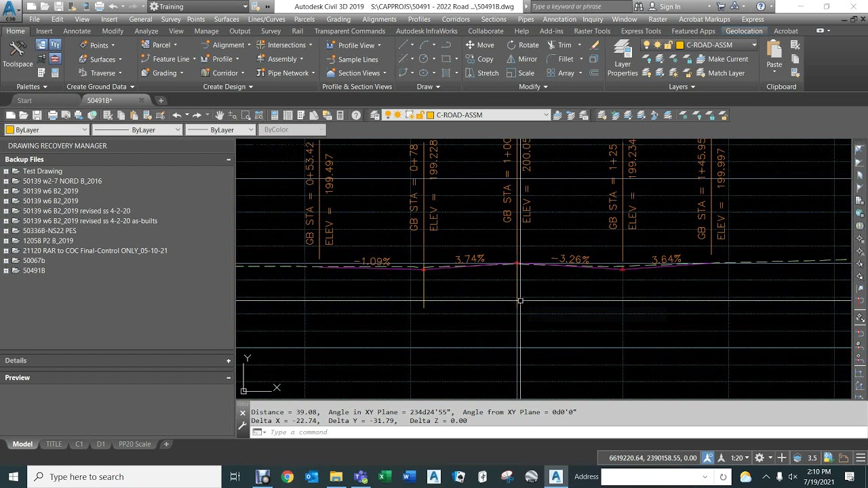868x488 pixels.
Task: Expand the 50491B backup file node
Action: coord(6,270)
